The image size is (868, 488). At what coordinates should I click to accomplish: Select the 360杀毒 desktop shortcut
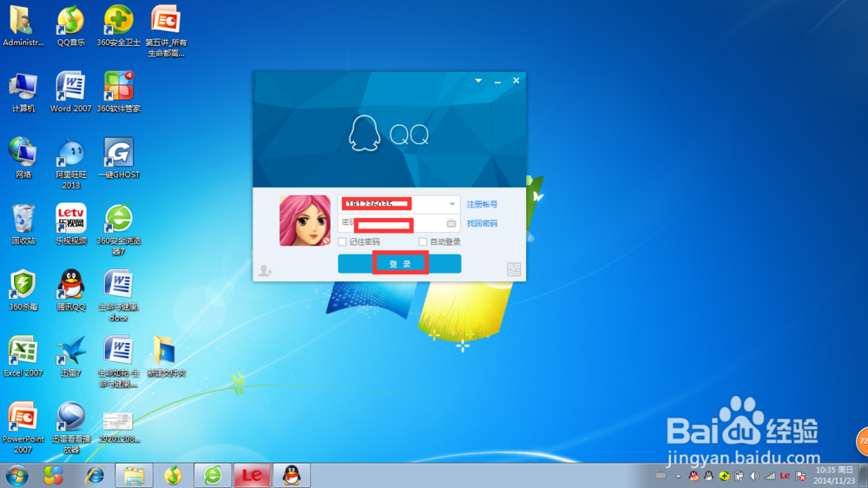coord(23,290)
